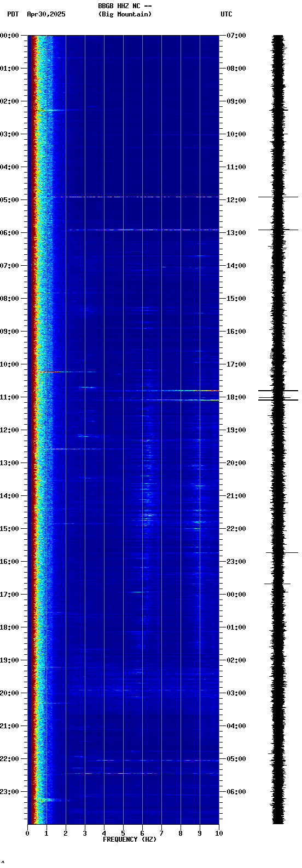
Task: Click the frequency axis tick label 2
Action: pyautogui.click(x=66, y=833)
